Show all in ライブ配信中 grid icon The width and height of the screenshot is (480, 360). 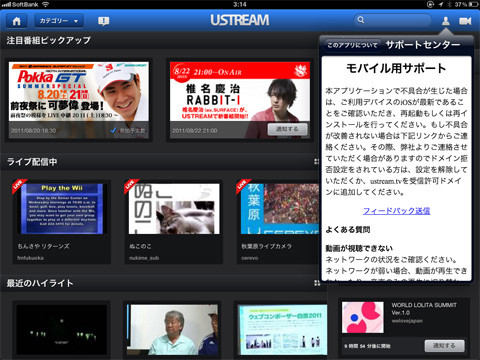coord(317,162)
